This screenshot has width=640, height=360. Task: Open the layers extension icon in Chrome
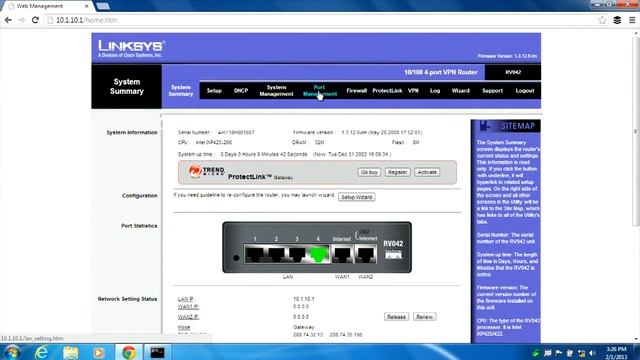pyautogui.click(x=617, y=20)
